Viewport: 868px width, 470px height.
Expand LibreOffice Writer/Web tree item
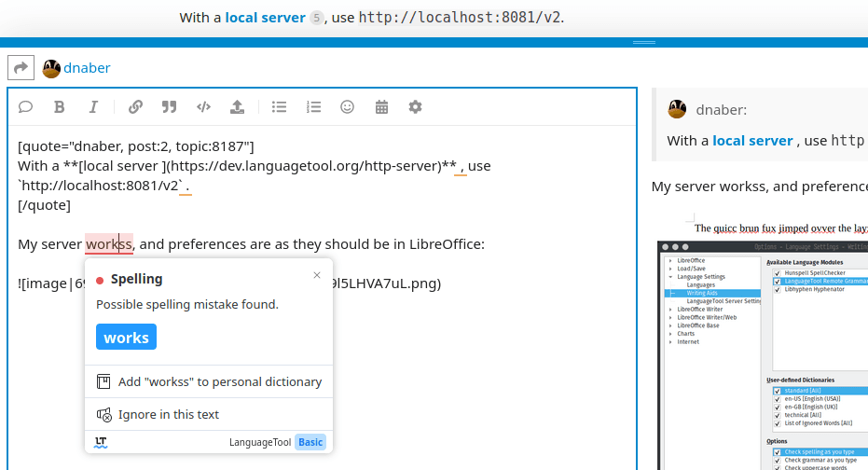pyautogui.click(x=670, y=318)
